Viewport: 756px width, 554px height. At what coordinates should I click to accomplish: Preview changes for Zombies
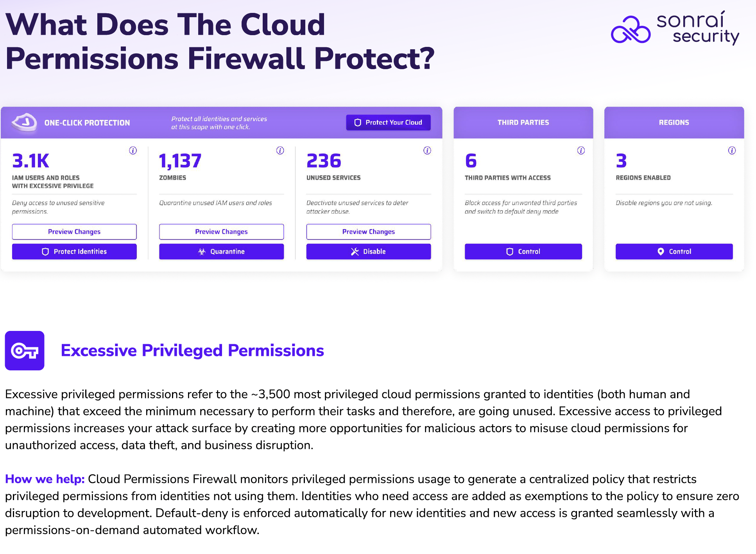(221, 232)
